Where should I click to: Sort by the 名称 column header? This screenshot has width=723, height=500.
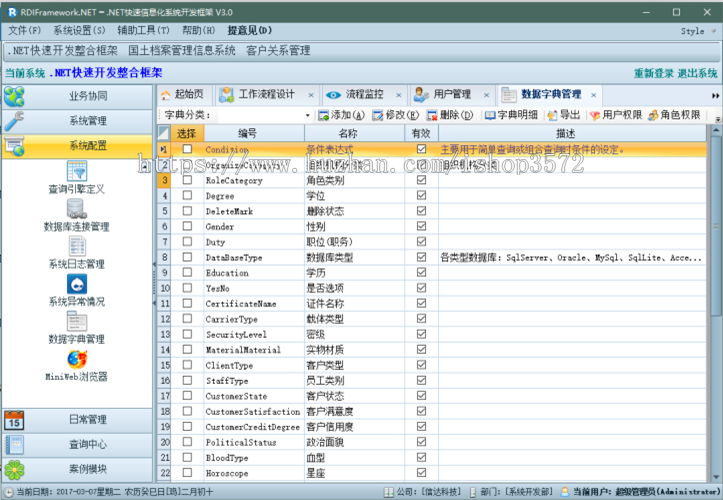click(354, 133)
